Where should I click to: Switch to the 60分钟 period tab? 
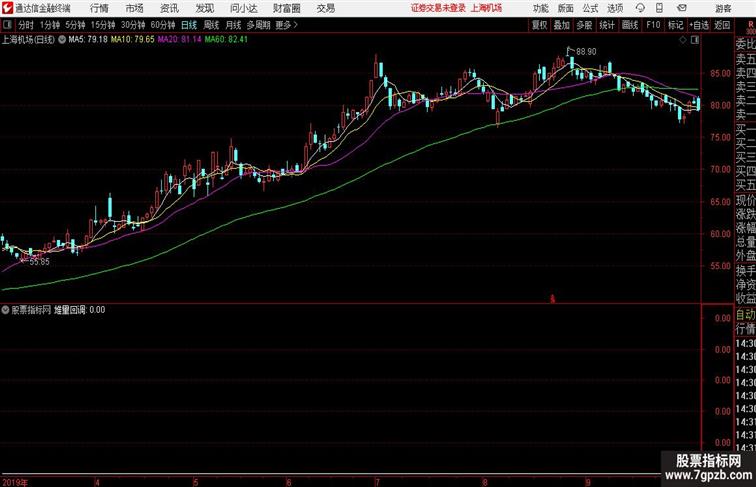pyautogui.click(x=163, y=25)
